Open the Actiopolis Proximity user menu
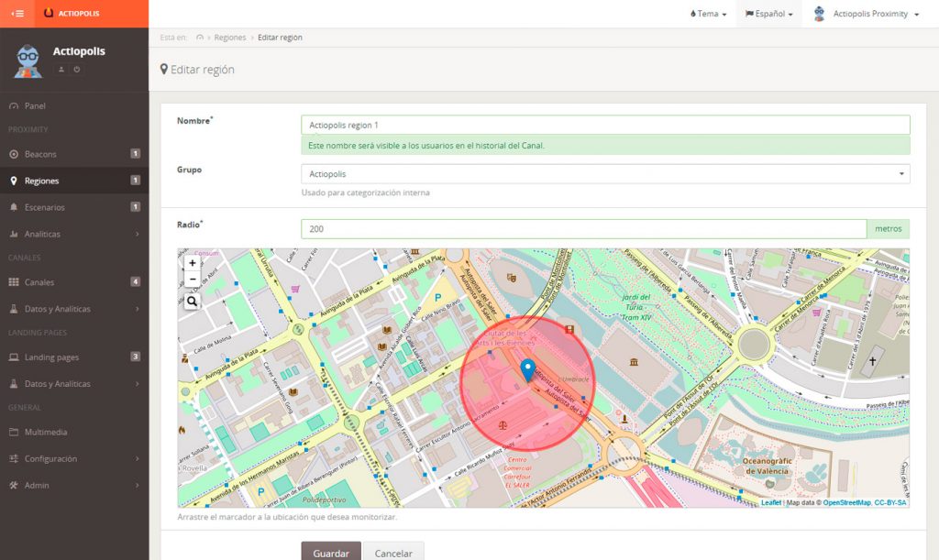The width and height of the screenshot is (939, 560). click(867, 14)
